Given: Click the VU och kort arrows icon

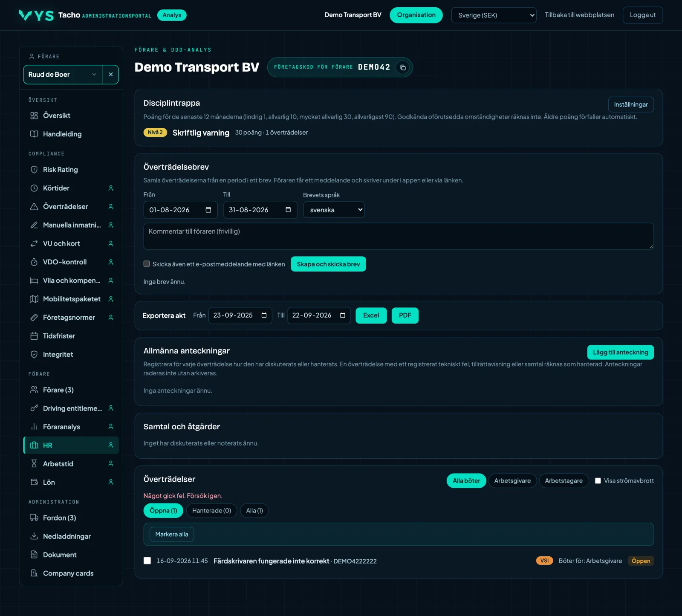Looking at the screenshot, I should [x=34, y=243].
